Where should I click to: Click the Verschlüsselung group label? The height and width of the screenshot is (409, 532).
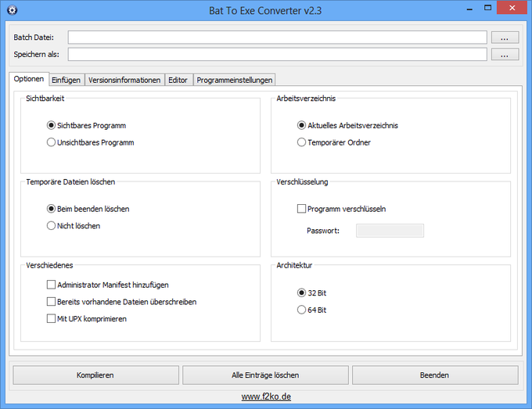click(x=302, y=181)
